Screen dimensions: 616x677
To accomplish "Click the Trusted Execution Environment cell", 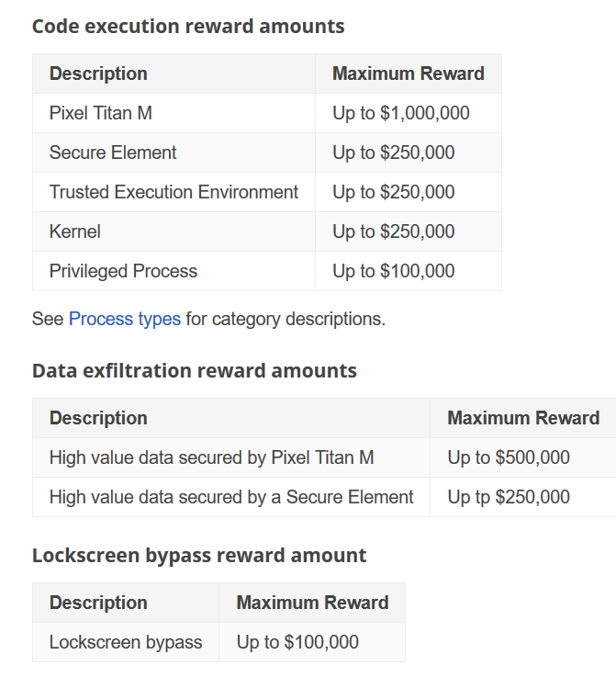I will [x=174, y=192].
